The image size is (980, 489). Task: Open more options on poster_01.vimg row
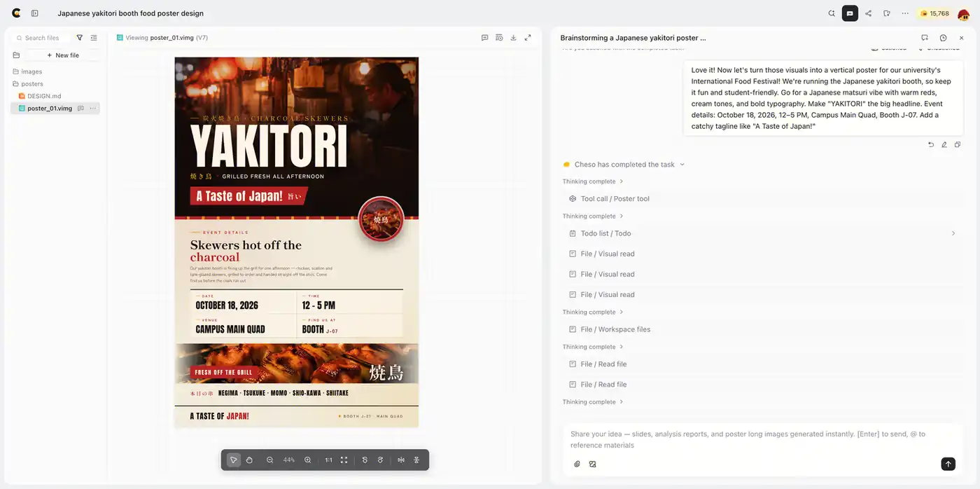tap(92, 109)
